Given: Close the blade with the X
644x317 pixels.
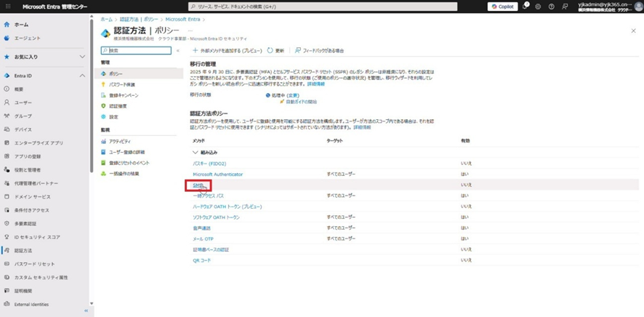Looking at the screenshot, I should [633, 31].
